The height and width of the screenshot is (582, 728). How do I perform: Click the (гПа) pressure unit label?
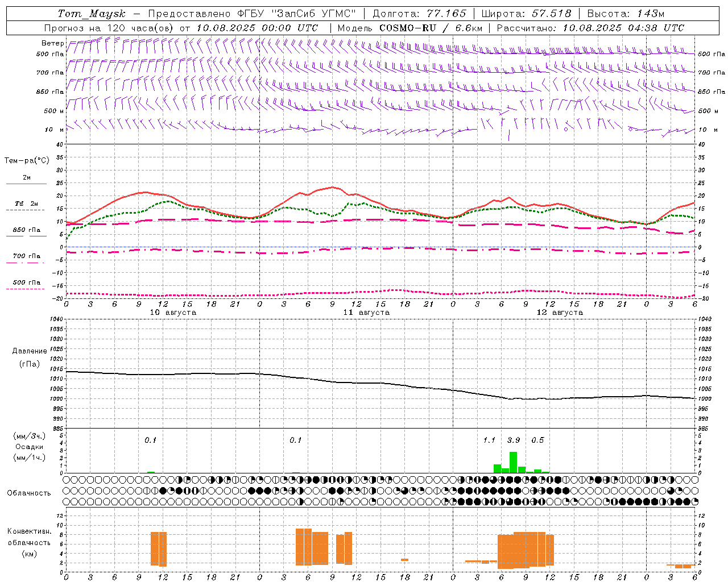[x=30, y=364]
